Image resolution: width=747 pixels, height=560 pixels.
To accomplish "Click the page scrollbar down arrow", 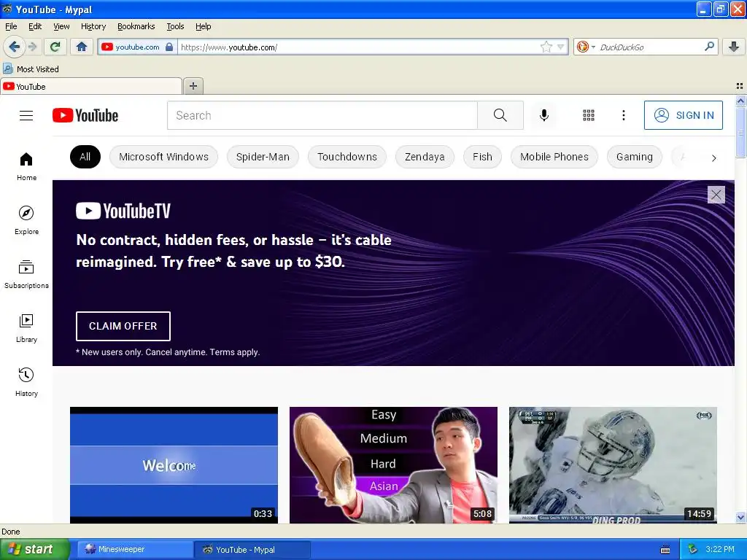I will 740,517.
